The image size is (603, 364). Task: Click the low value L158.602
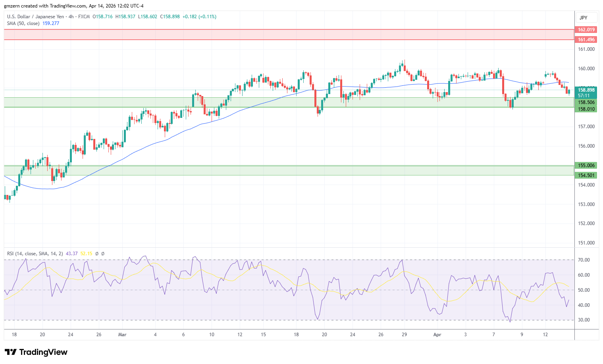[148, 17]
